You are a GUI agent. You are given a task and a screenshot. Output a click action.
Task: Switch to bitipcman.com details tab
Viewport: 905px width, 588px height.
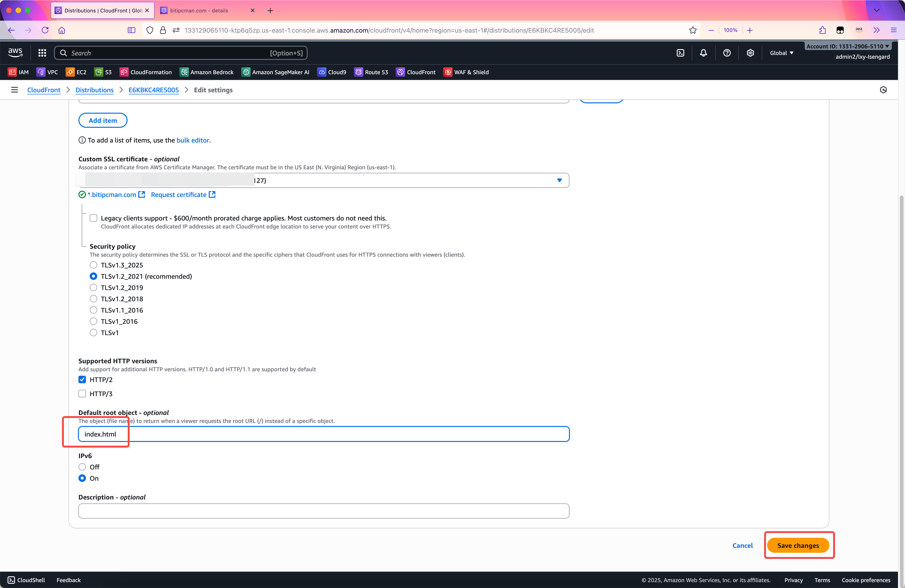click(x=199, y=10)
